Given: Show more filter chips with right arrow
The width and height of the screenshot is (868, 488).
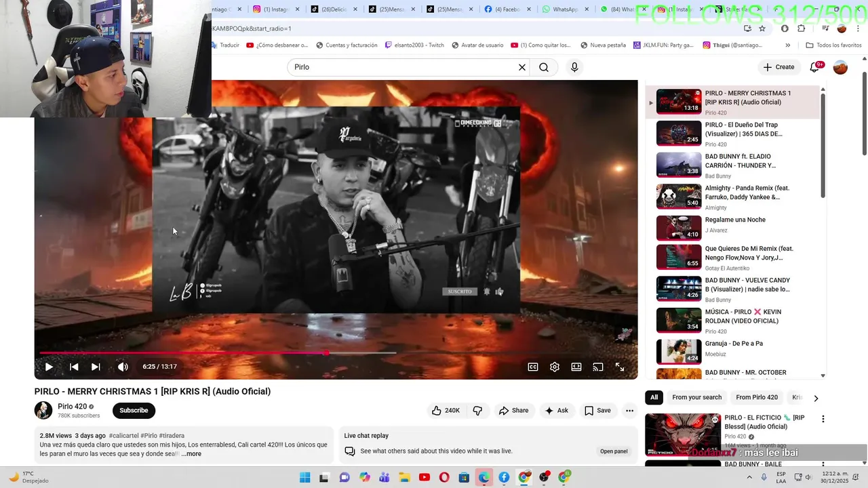Looking at the screenshot, I should 816,398.
